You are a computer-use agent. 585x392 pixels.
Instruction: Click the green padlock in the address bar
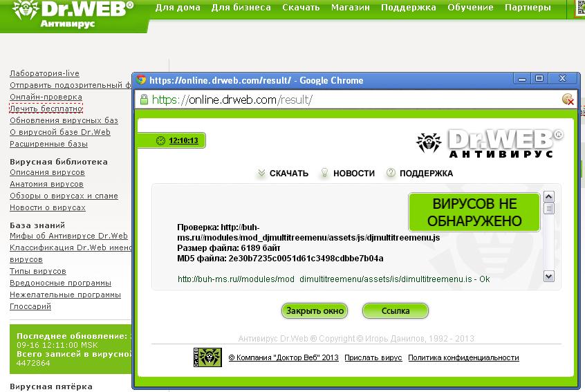(x=144, y=100)
